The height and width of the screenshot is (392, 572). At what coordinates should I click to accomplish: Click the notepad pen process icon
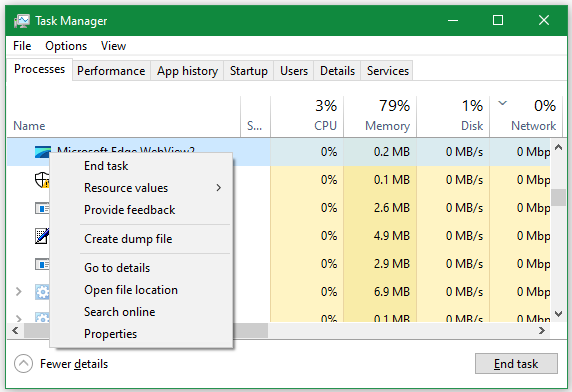coord(42,236)
